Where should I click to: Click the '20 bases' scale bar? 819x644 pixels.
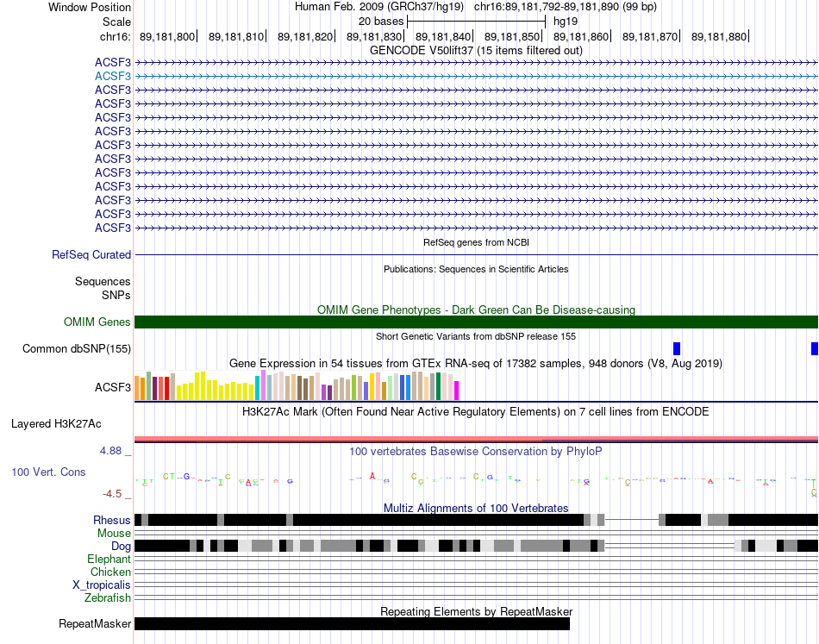476,22
